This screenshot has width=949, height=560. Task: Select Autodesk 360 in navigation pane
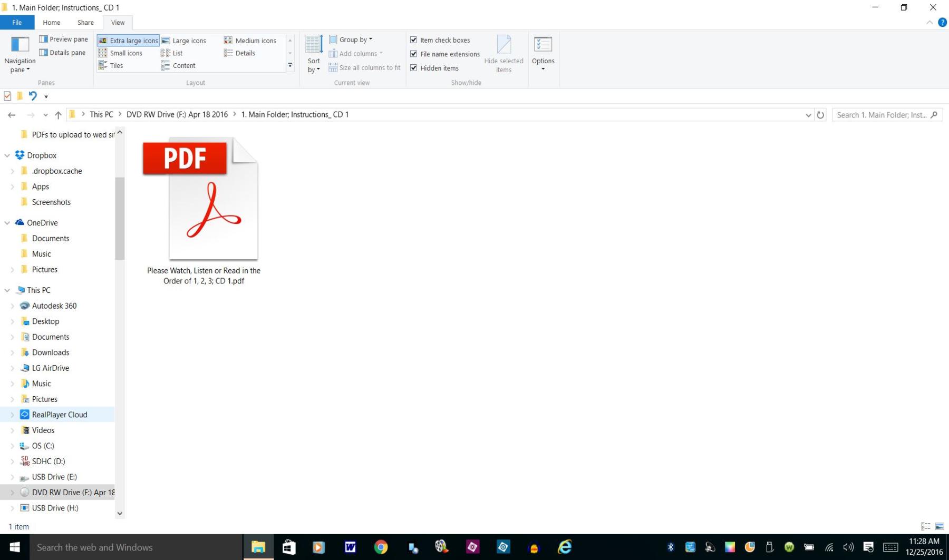click(x=54, y=306)
